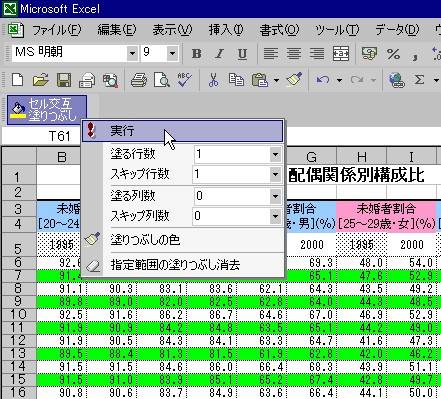Image resolution: width=441 pixels, height=399 pixels.
Task: Click title cell 配偶関係別構成比
Action: click(356, 175)
